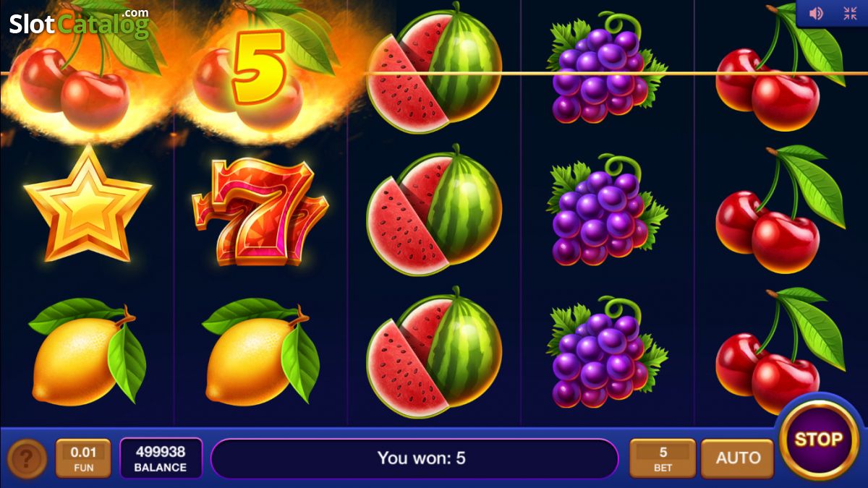868x488 pixels.
Task: Click the top grapes symbol
Action: [x=607, y=67]
